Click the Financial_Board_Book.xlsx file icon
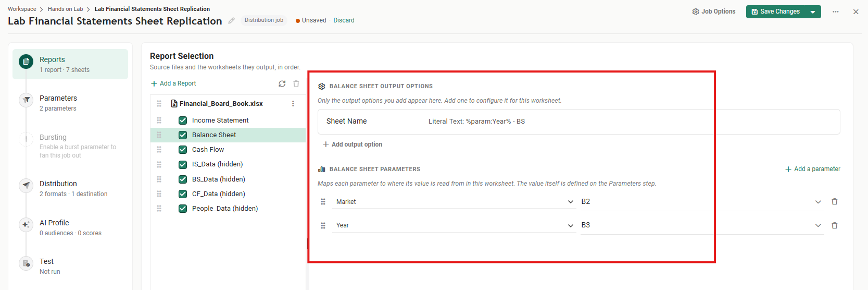 [x=174, y=104]
